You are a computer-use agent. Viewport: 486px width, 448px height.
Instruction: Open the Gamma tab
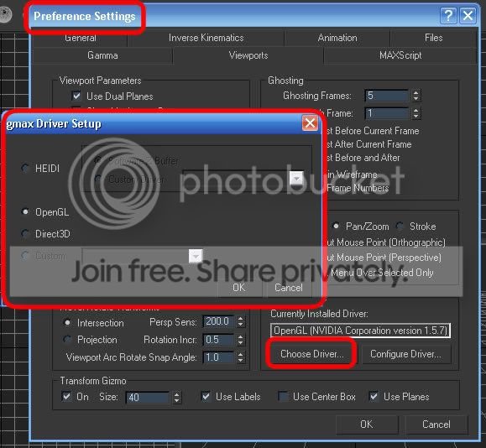[102, 55]
